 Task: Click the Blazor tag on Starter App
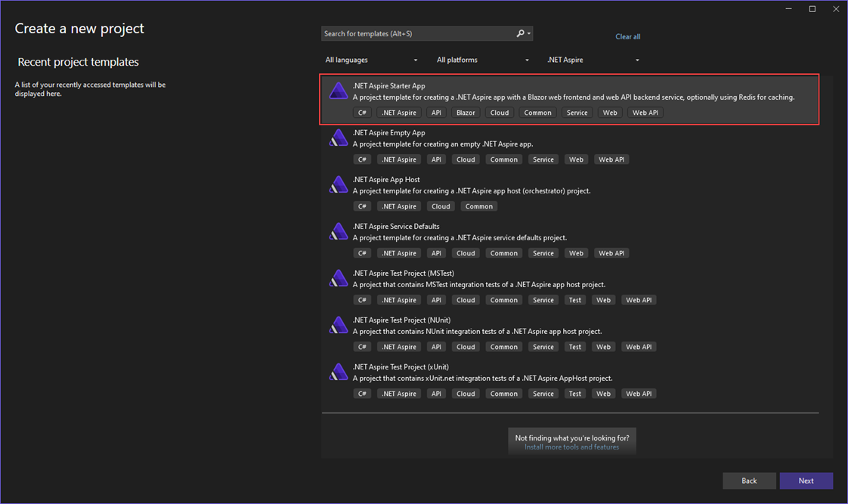(466, 113)
